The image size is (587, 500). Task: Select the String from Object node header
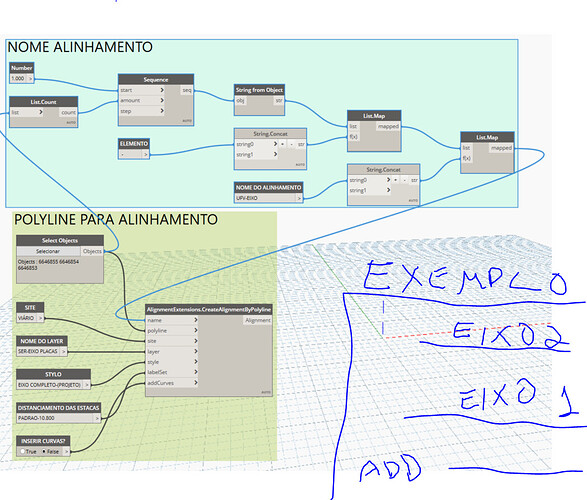point(259,90)
